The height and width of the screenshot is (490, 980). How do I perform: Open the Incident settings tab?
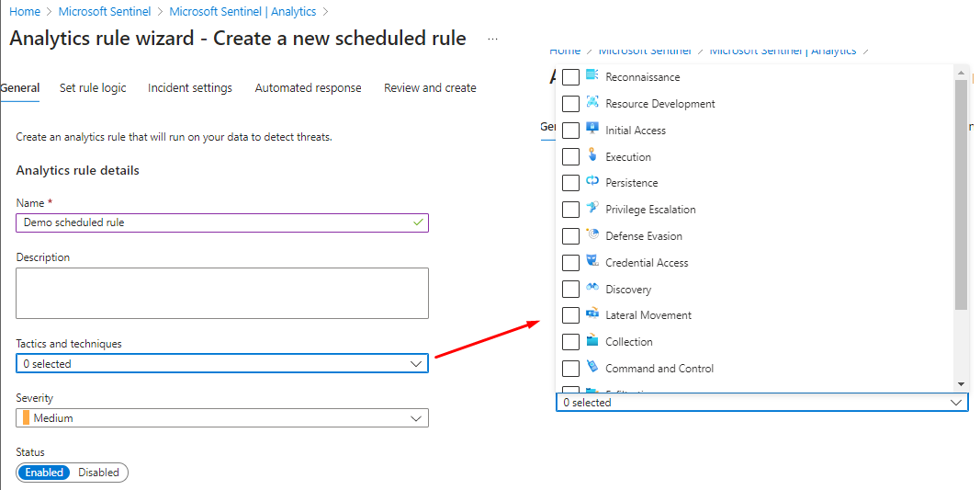point(190,88)
